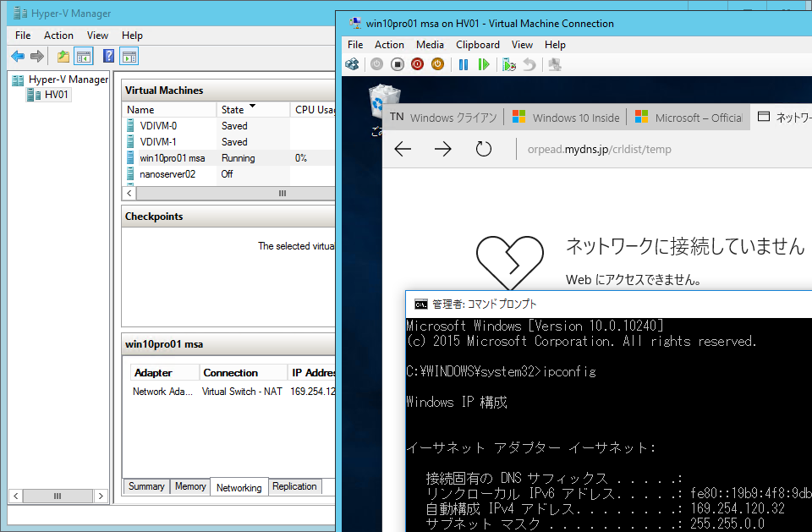The height and width of the screenshot is (532, 812).
Task: Click the browser back arrow in Edge
Action: [403, 149]
